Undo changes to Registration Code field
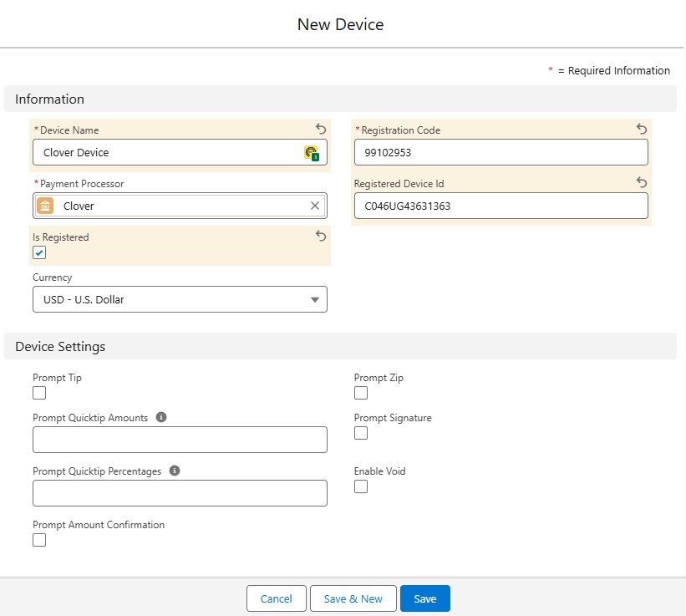 click(642, 129)
